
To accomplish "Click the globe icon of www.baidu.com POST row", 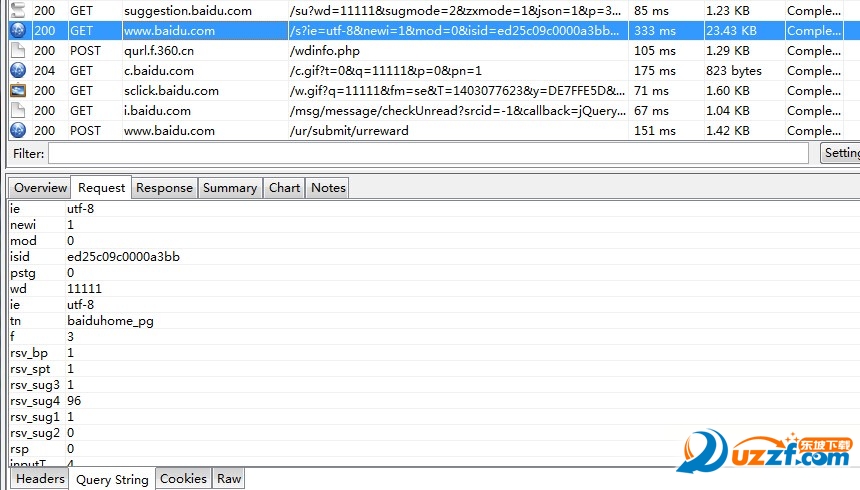I will click(18, 131).
